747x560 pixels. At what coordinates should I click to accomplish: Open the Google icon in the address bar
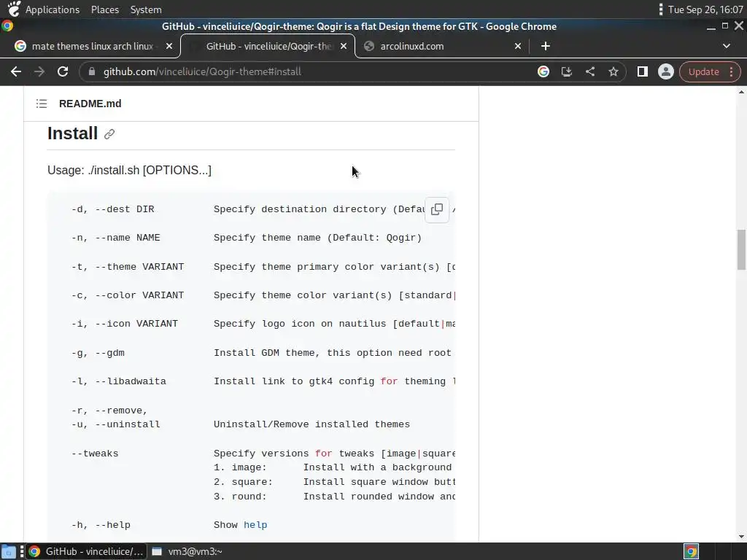click(543, 72)
